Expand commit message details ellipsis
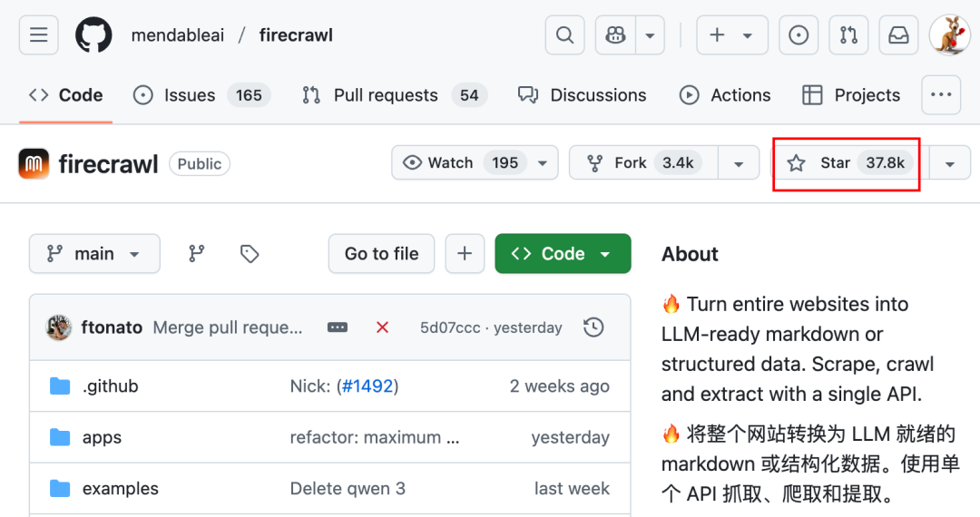The image size is (980, 517). (338, 327)
